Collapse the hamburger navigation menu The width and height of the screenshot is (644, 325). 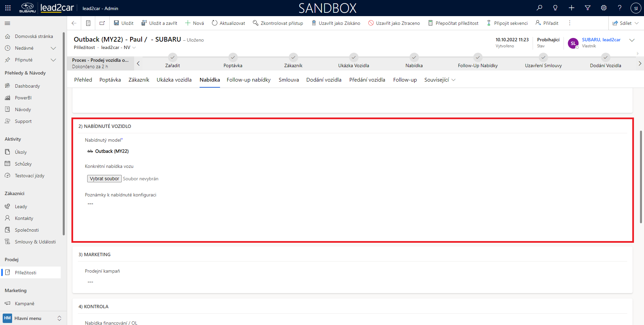7,23
